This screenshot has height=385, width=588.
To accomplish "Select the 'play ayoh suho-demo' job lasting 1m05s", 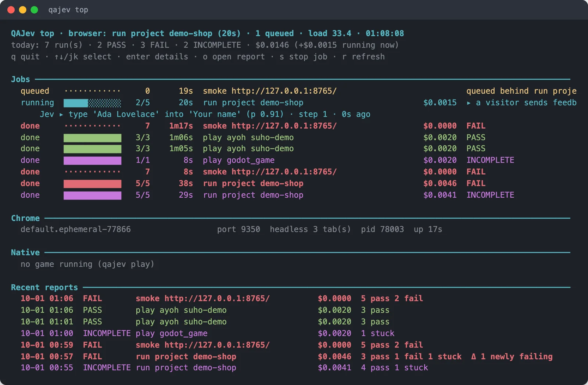I will 253,148.
